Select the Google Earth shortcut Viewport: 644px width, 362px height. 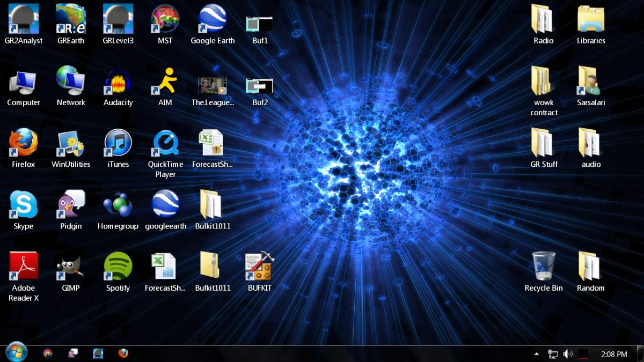tap(213, 25)
